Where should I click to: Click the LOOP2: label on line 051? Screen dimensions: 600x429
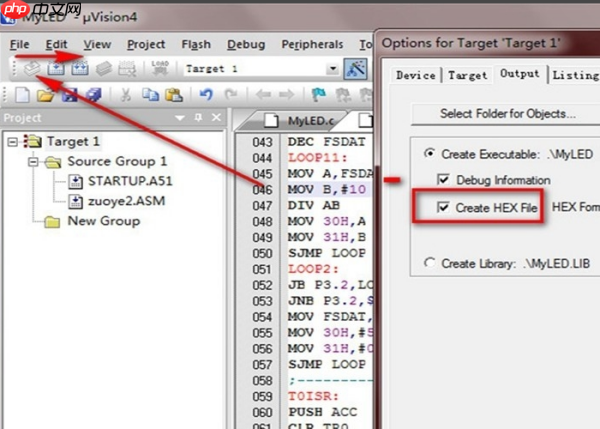click(x=313, y=269)
